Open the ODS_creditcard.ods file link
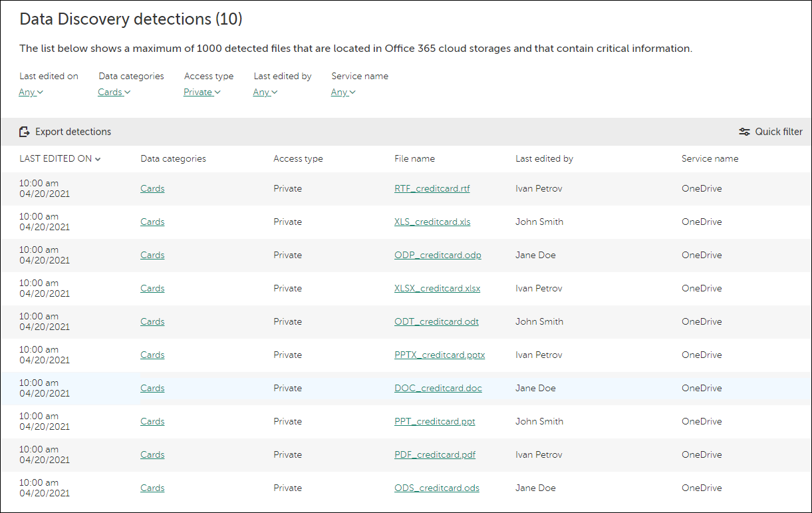Image resolution: width=812 pixels, height=513 pixels. click(x=436, y=488)
